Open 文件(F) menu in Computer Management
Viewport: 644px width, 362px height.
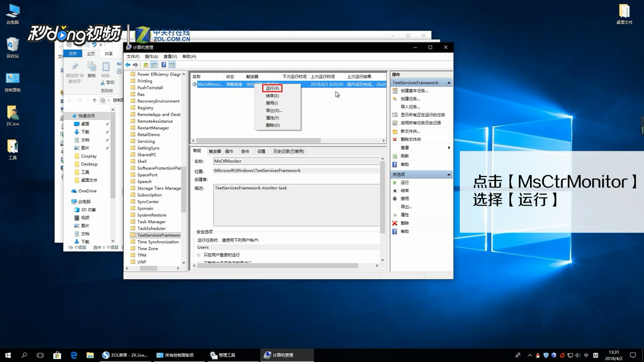point(133,56)
